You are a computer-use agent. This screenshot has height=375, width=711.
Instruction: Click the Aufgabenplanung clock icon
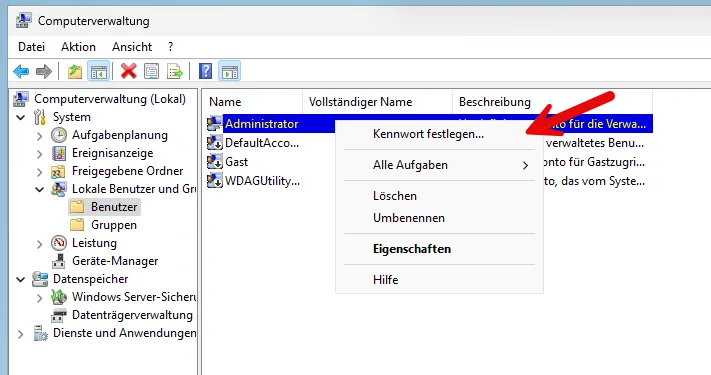(59, 135)
